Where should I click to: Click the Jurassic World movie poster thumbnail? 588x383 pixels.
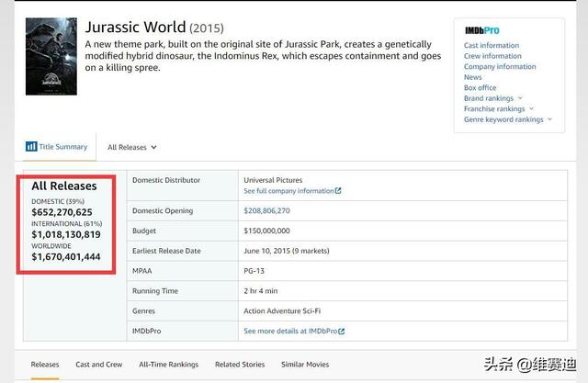tap(51, 56)
